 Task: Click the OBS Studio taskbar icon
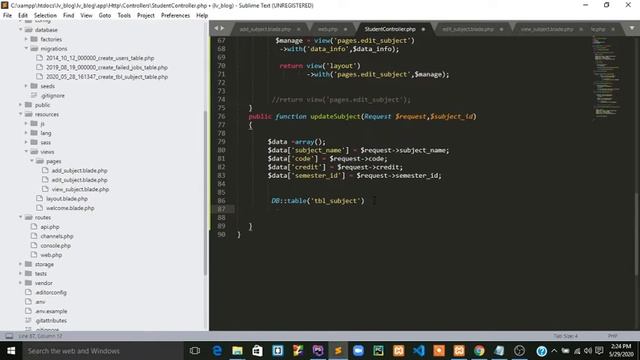coord(519,351)
